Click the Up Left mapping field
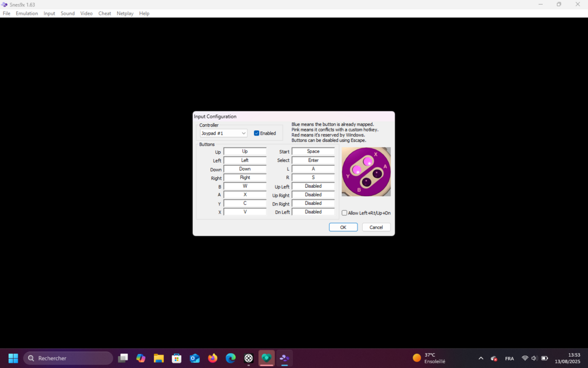This screenshot has width=588, height=368. (313, 186)
